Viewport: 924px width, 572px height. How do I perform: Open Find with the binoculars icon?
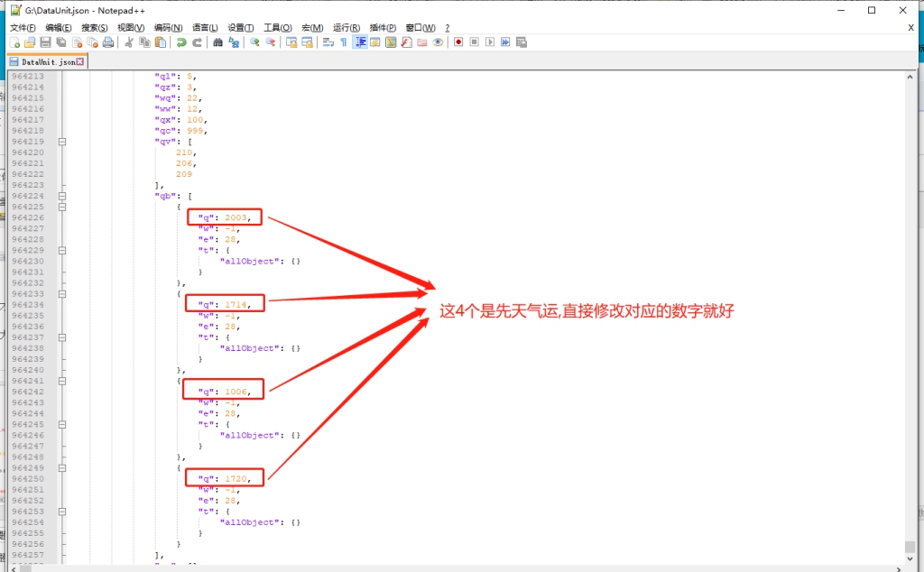coord(218,42)
